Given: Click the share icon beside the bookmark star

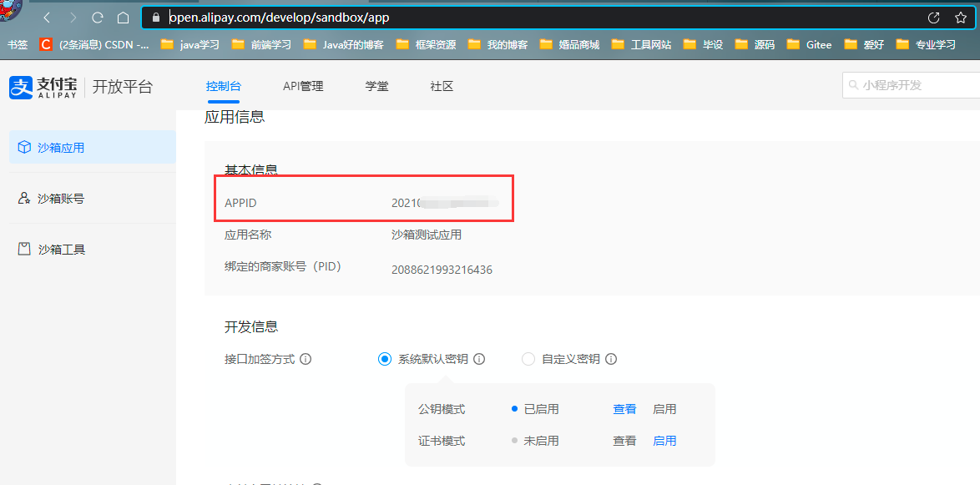Looking at the screenshot, I should click(x=934, y=18).
